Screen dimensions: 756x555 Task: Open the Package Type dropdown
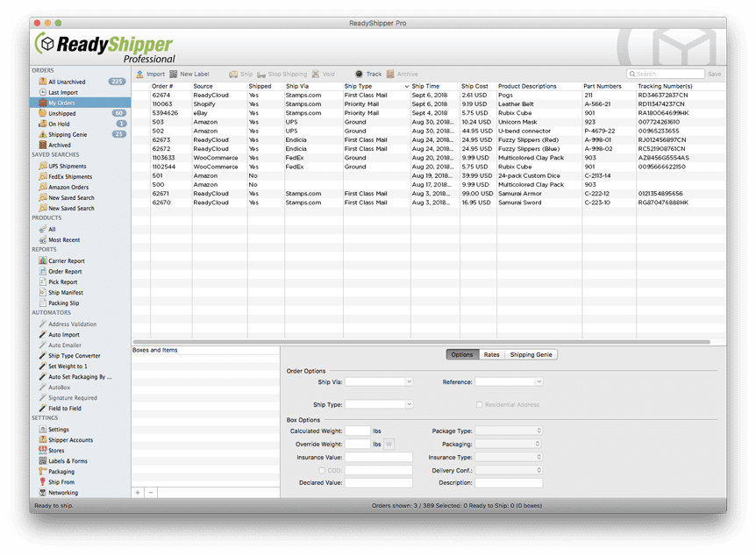[x=509, y=430]
